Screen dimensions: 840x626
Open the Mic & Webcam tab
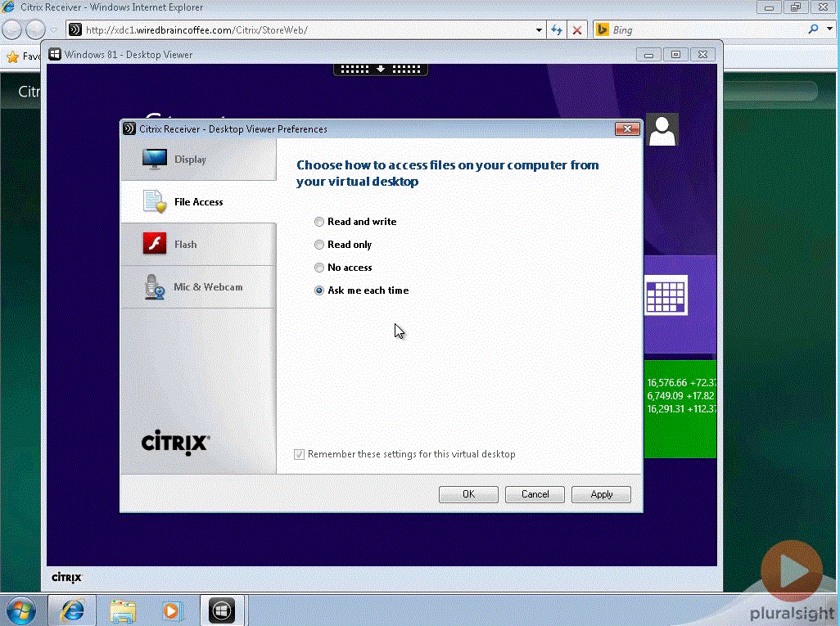[198, 287]
